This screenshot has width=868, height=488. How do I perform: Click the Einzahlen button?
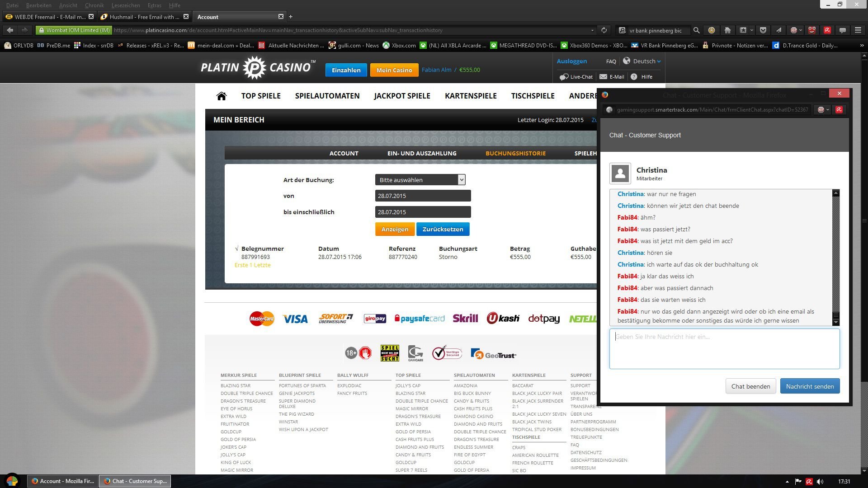point(346,70)
